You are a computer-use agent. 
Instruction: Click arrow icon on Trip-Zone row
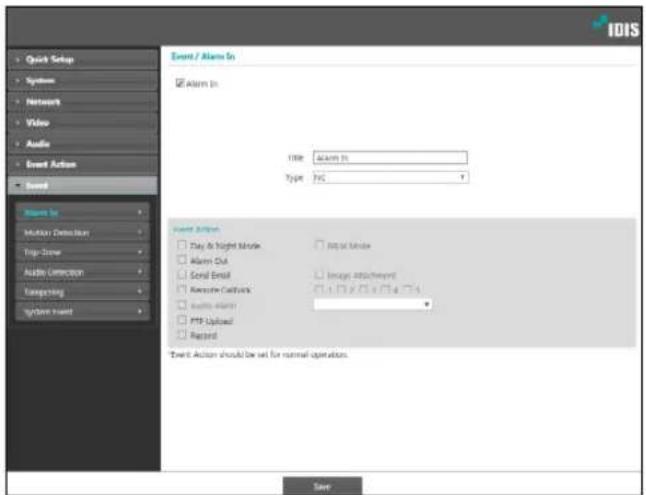click(140, 252)
